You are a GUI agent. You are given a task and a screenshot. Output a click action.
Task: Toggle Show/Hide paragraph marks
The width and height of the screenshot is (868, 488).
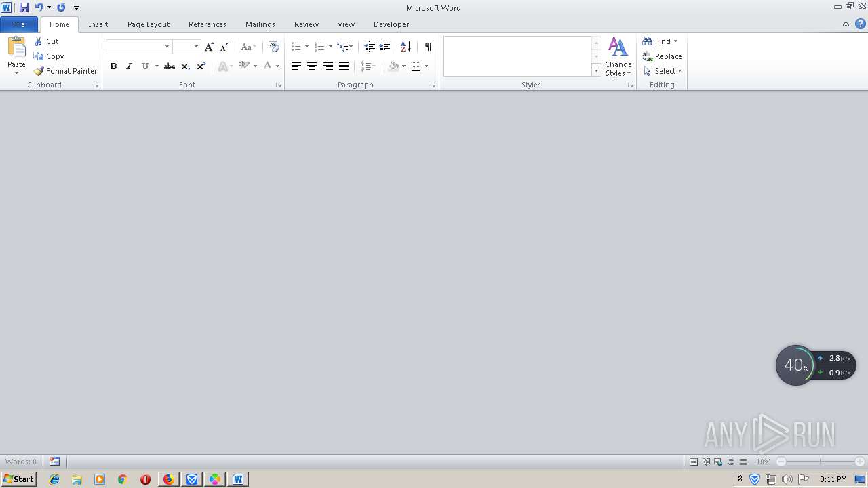click(428, 47)
